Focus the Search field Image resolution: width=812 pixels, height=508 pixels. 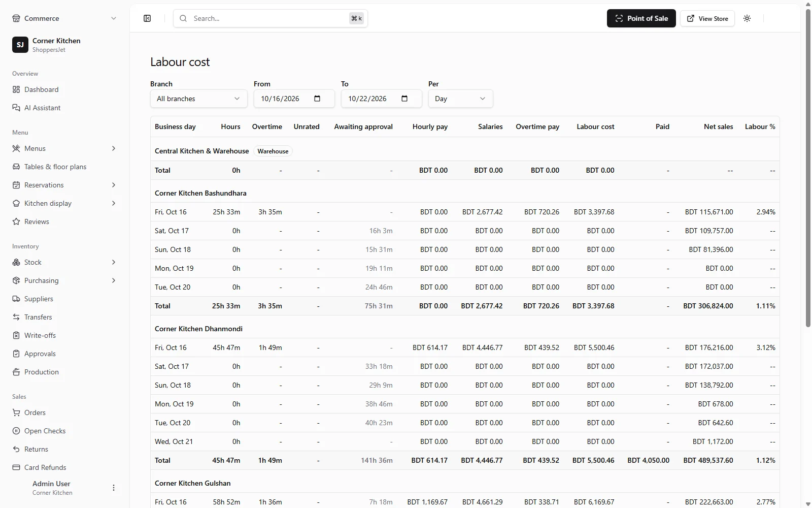click(270, 18)
